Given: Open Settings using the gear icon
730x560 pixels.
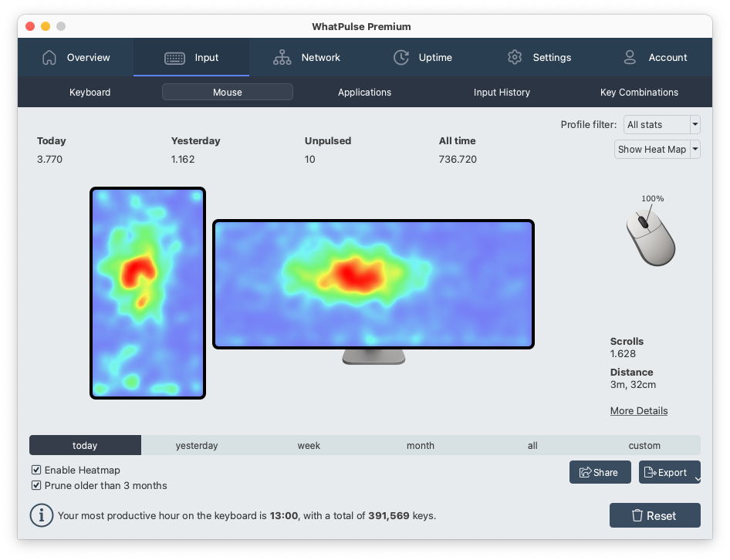Looking at the screenshot, I should 515,57.
